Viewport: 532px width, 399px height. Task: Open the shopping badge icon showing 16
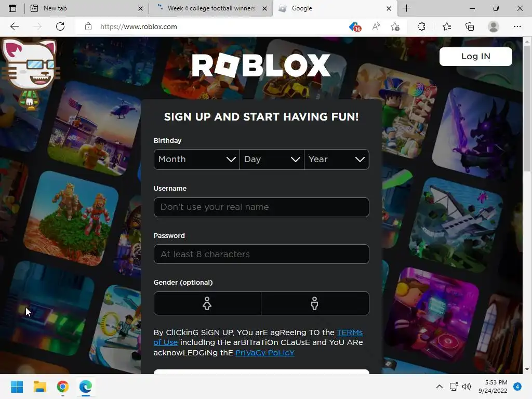355,27
